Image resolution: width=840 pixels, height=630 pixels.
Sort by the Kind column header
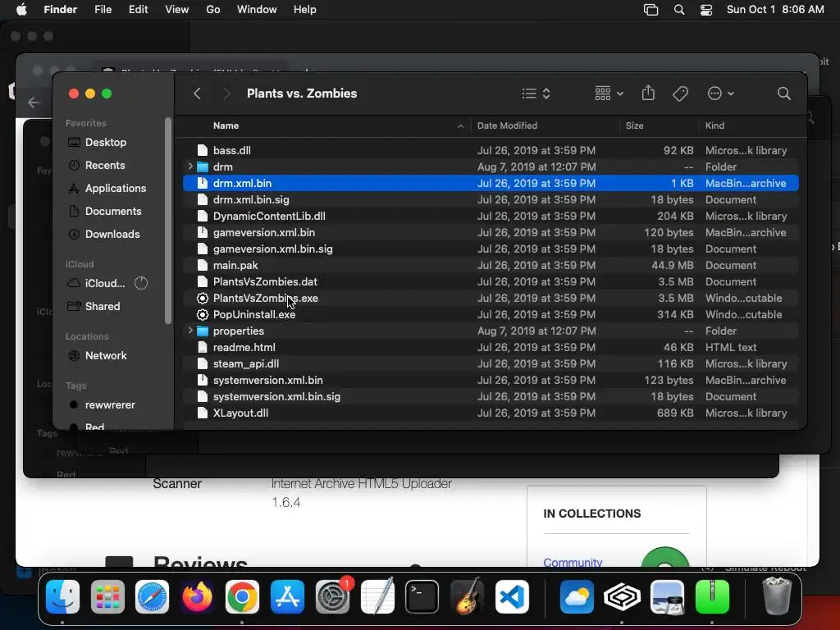pyautogui.click(x=714, y=126)
